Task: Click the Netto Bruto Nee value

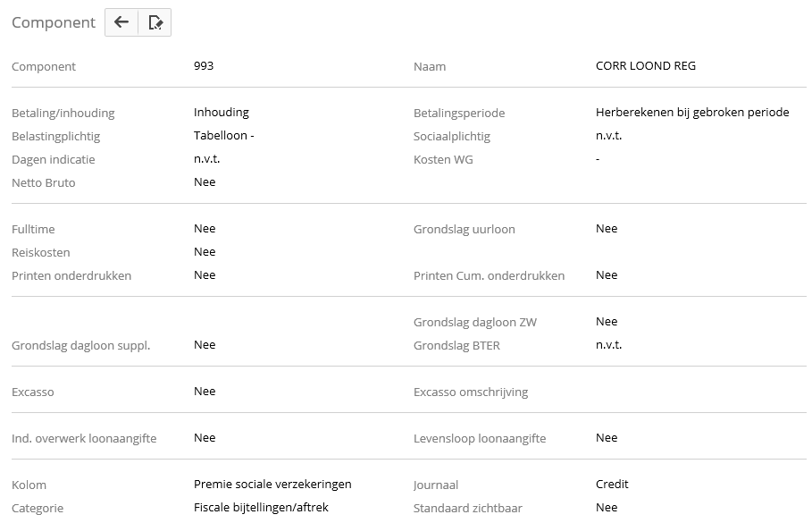Action: coord(205,182)
